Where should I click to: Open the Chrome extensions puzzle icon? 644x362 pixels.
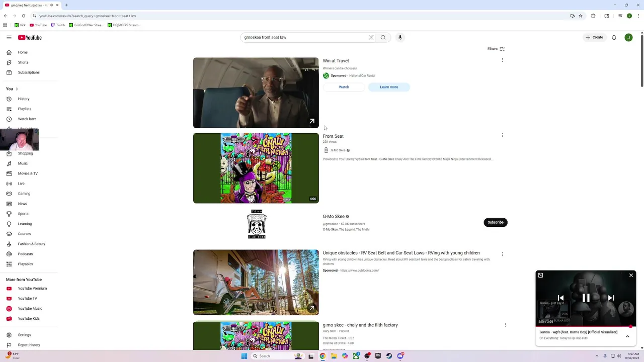point(593,16)
